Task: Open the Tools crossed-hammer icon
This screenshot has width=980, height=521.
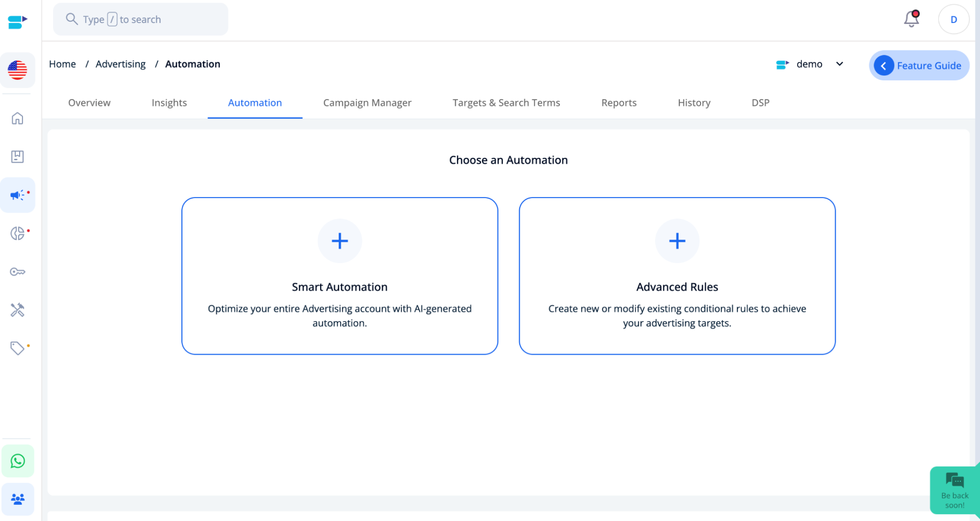Action: pos(18,309)
